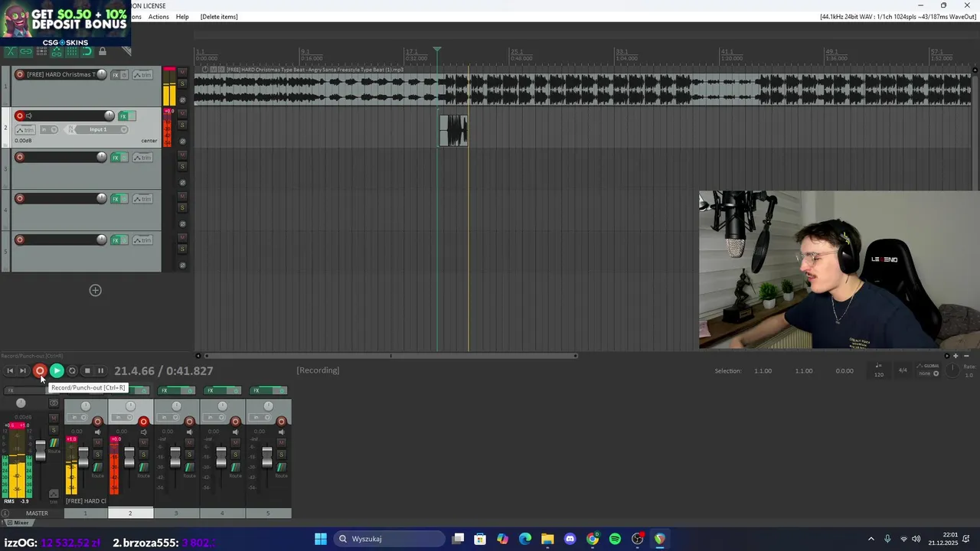Open Route for mixer channel 2
This screenshot has height=551, width=980.
143,468
